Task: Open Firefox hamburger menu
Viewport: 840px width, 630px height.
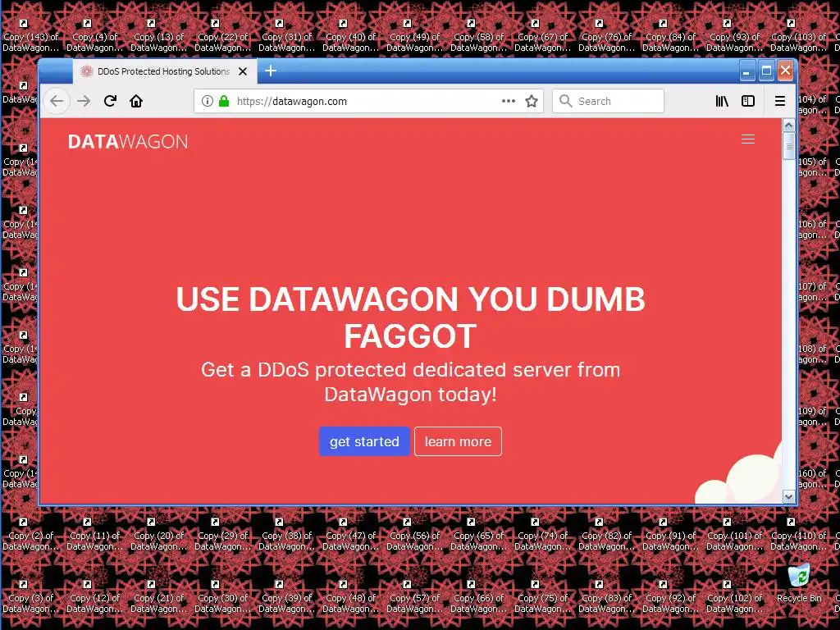Action: 780,101
